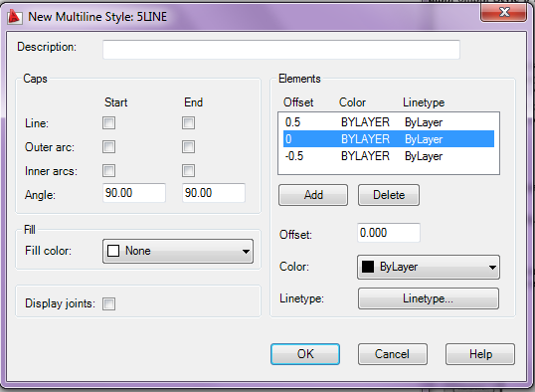The height and width of the screenshot is (392, 535).
Task: Click the black ByLayer color swatch
Action: coord(368,267)
